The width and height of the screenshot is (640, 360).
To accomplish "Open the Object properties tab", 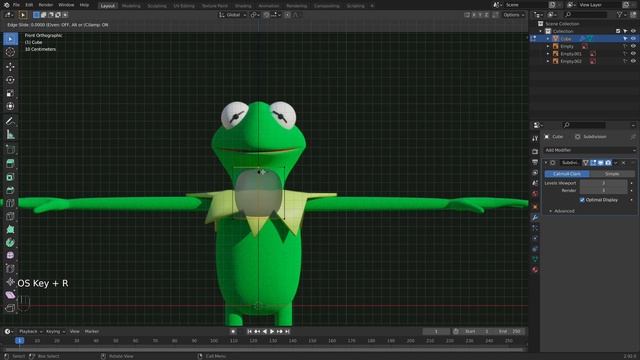I will (535, 207).
